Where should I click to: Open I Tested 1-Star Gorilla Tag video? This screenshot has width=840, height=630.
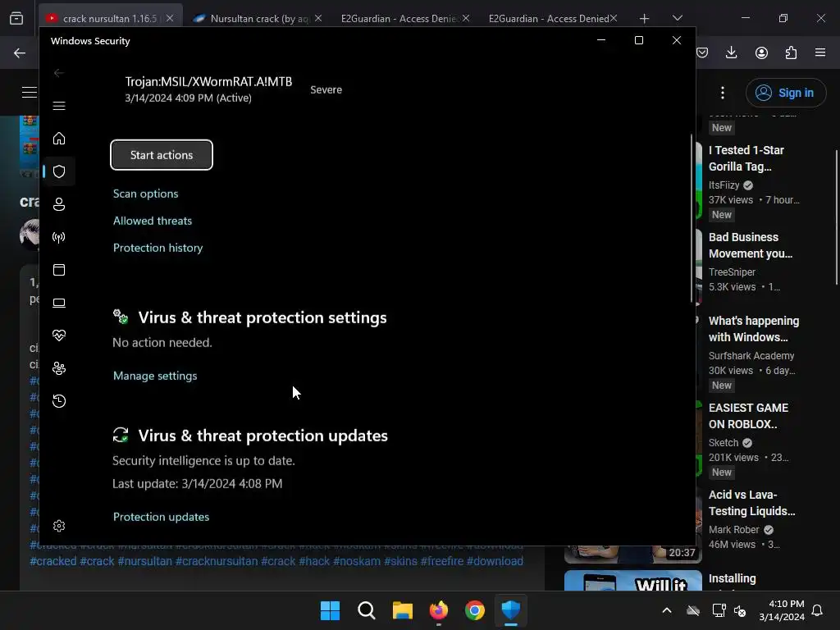pos(746,158)
